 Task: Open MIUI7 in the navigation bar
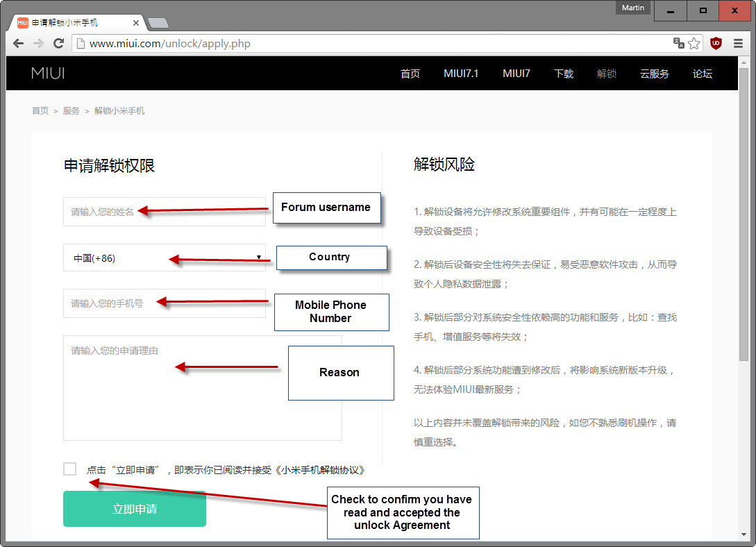pos(516,74)
